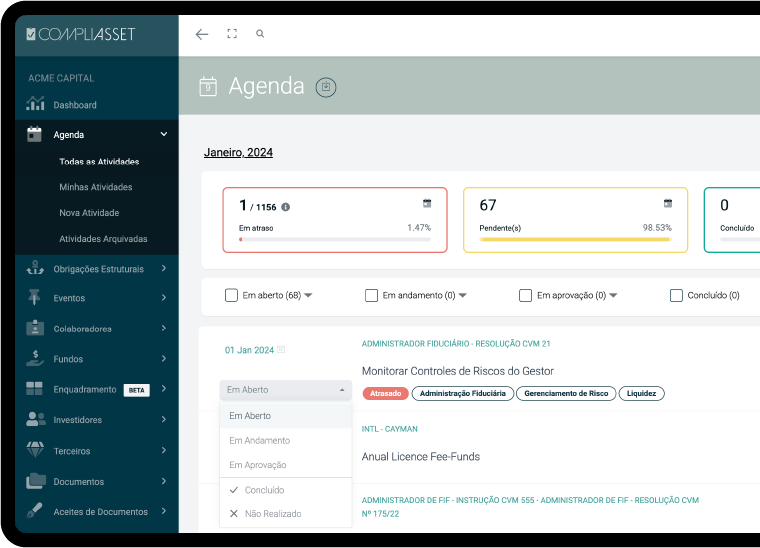Open Monitorar Controles de Riscos do Gestor
The width and height of the screenshot is (760, 548).
coord(458,371)
